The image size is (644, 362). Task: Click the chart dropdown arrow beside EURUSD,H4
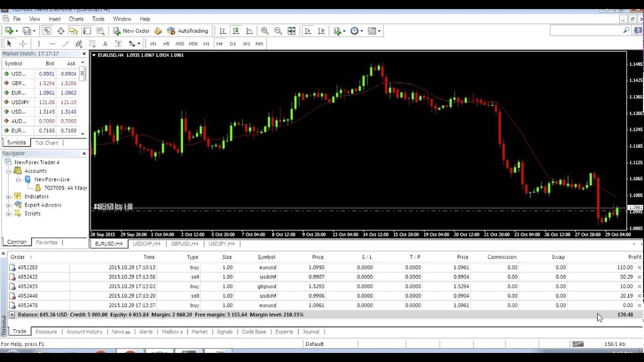94,55
